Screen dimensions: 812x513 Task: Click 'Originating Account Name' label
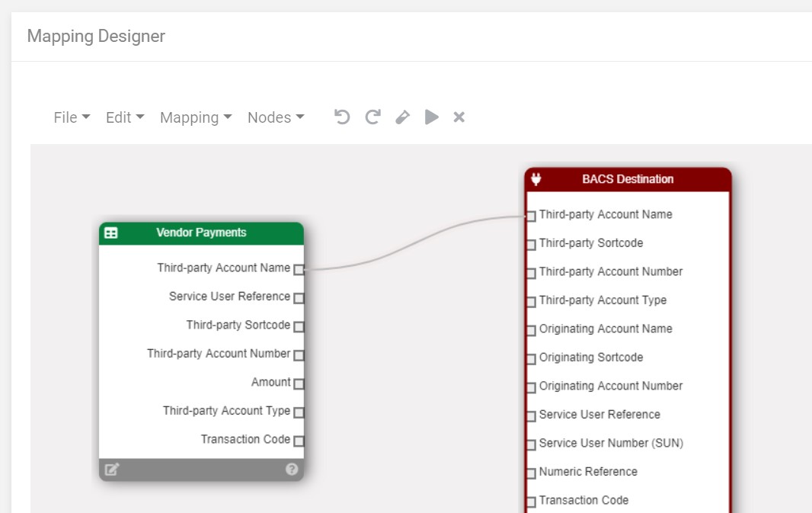pos(606,329)
